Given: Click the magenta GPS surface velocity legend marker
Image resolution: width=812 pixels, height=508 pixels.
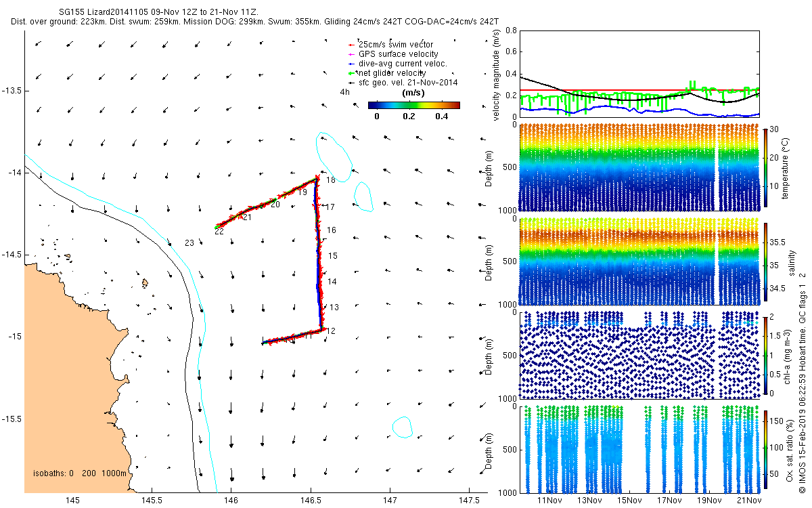Looking at the screenshot, I should click(351, 54).
